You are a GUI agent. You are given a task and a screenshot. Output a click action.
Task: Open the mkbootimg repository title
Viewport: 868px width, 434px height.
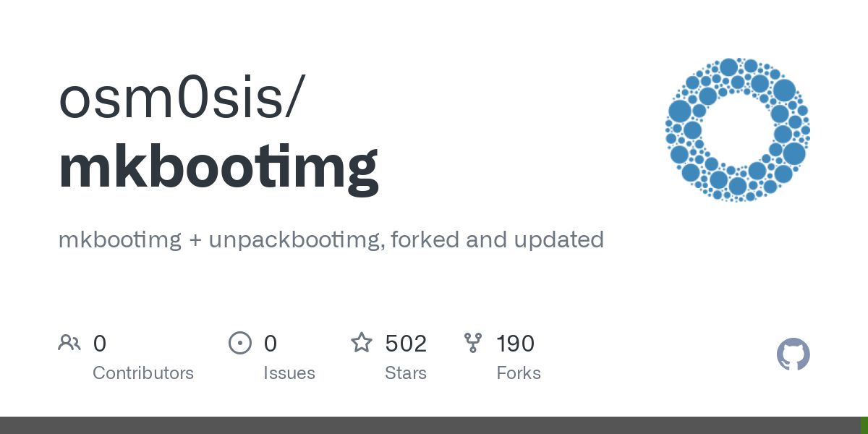click(218, 169)
